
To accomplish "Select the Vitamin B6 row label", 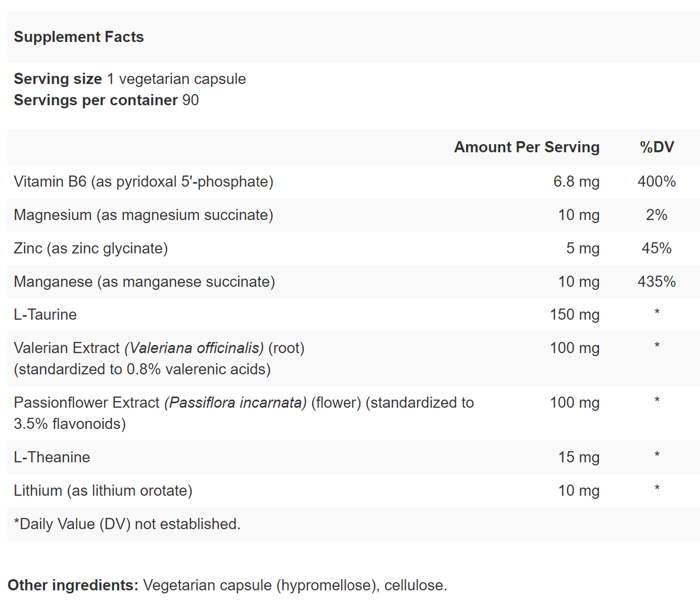I will pos(143,182).
